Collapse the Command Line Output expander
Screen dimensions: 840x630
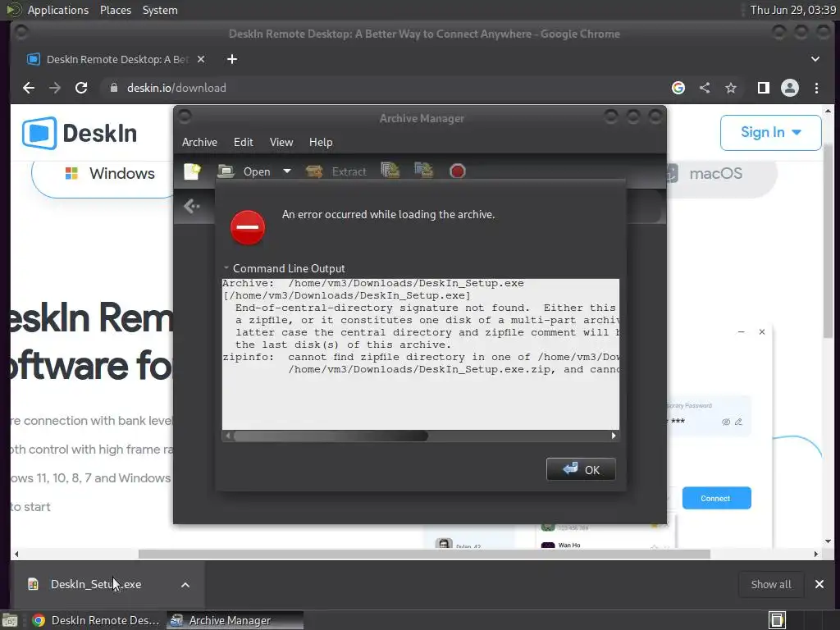pos(285,268)
